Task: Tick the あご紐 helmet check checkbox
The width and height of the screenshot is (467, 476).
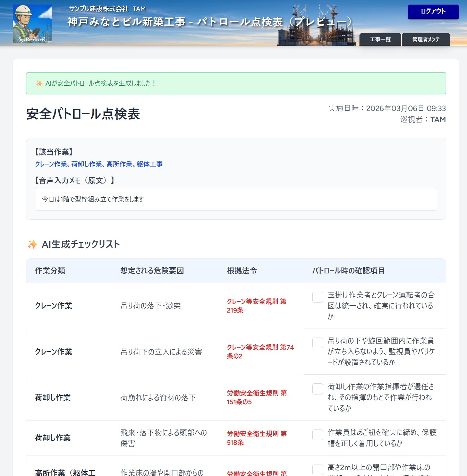Action: [317, 435]
